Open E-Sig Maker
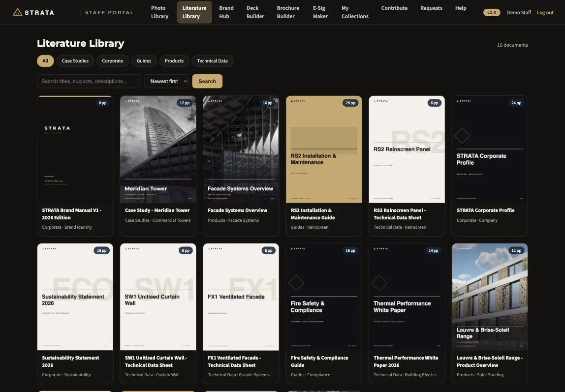The height and width of the screenshot is (392, 565). pos(320,12)
